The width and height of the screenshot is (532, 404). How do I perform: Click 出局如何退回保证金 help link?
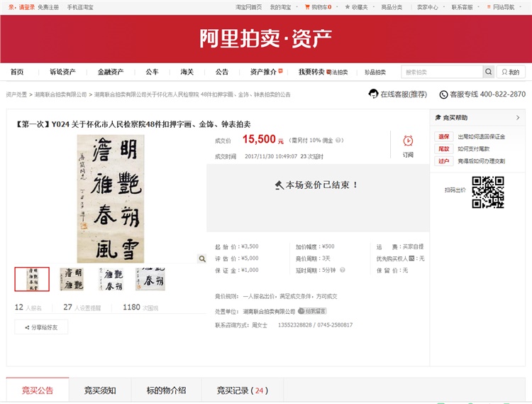click(x=482, y=136)
